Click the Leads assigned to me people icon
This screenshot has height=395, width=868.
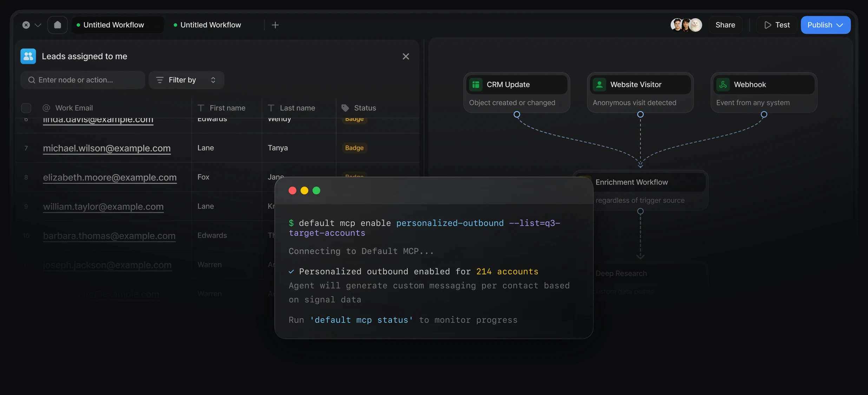pos(28,56)
